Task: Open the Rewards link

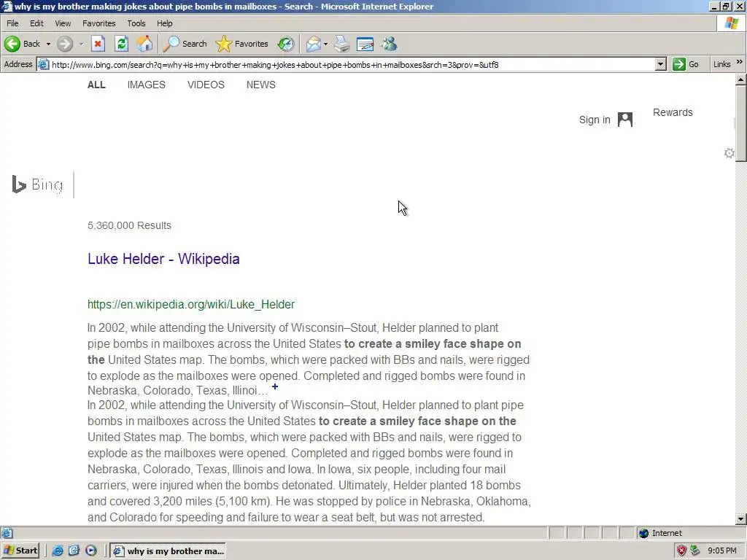Action: click(673, 112)
